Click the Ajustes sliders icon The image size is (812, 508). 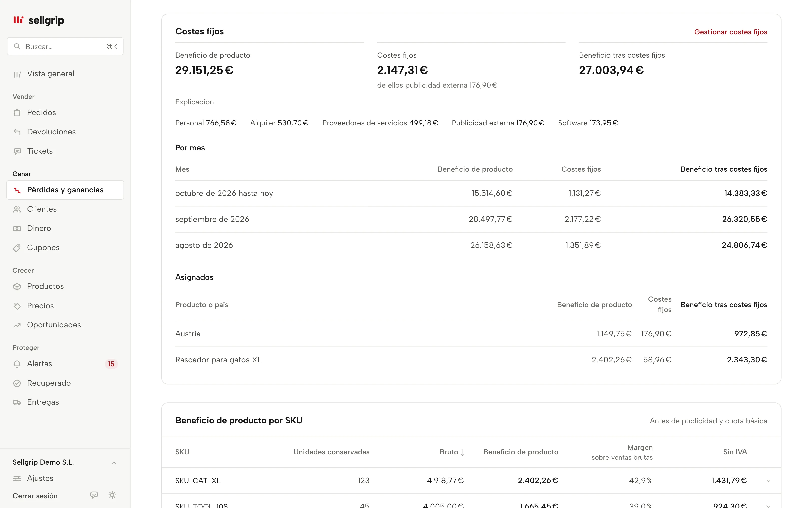tap(17, 478)
